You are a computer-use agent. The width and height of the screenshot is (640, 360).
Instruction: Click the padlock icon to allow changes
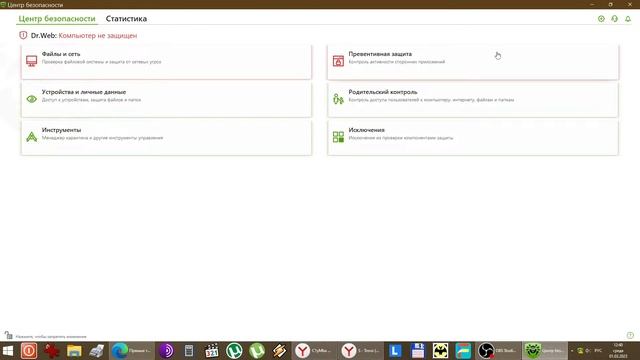[9, 336]
